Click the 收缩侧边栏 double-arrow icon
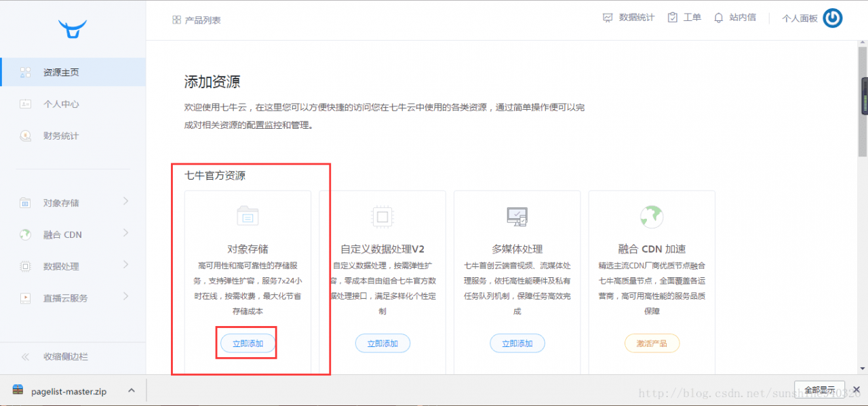Viewport: 868px width, 406px height. [26, 357]
